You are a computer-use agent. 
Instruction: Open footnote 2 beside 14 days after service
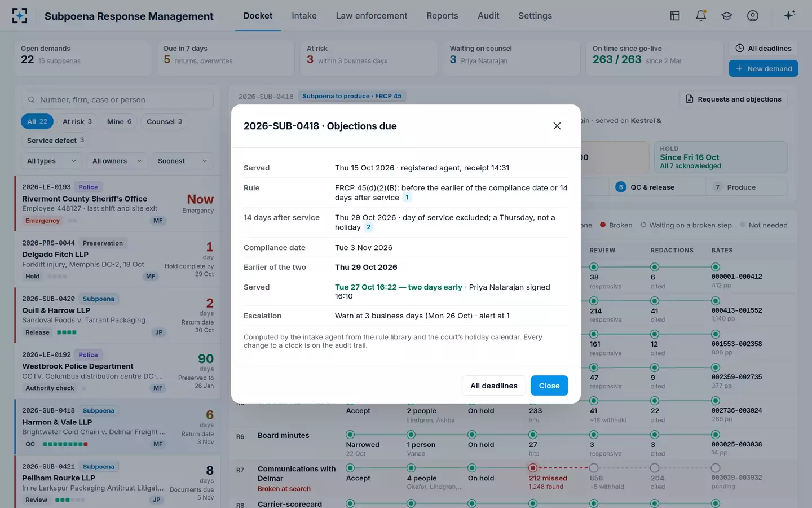368,227
